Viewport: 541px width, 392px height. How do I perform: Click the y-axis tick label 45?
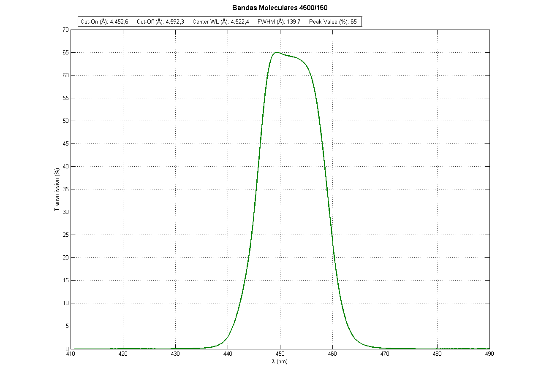(65, 144)
